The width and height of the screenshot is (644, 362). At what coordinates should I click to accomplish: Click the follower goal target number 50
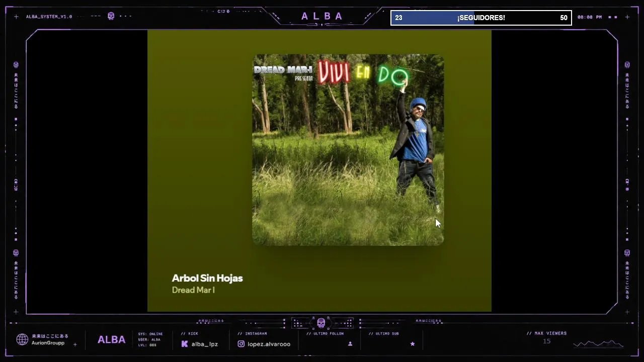563,18
